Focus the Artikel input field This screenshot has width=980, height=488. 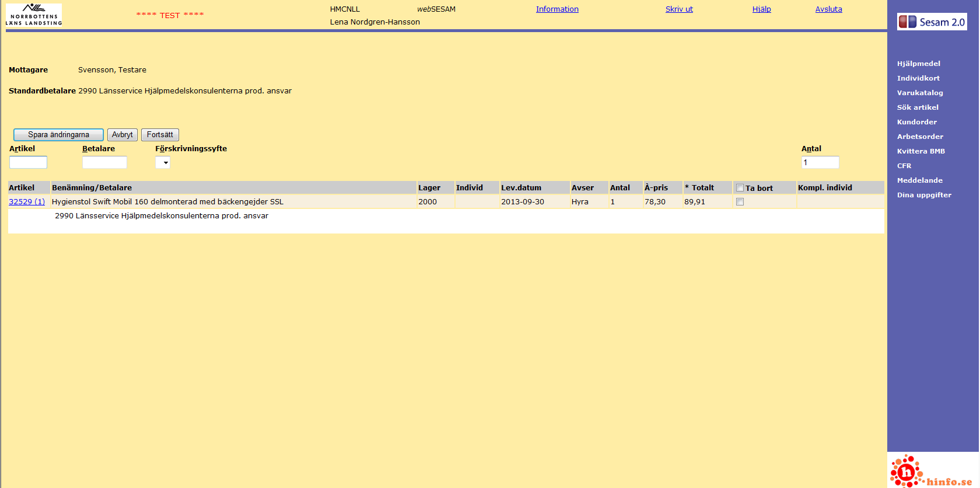click(x=28, y=162)
